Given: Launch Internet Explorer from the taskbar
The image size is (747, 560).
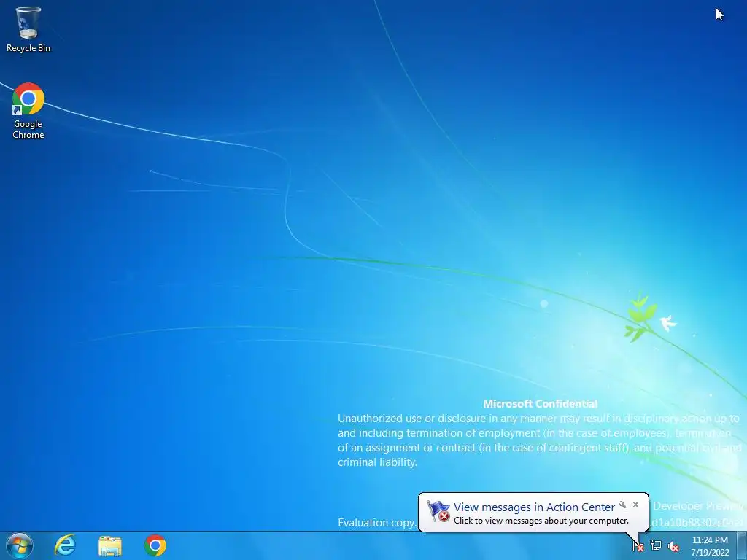Looking at the screenshot, I should (65, 545).
